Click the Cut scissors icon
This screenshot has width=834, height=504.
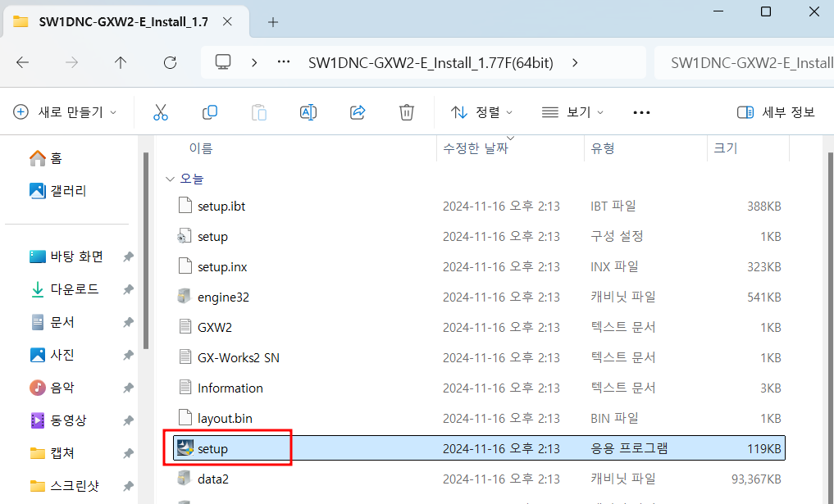point(161,112)
